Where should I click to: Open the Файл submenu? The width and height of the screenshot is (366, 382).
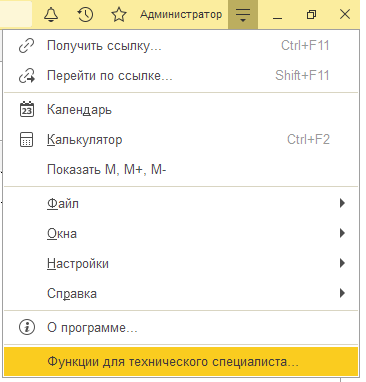click(x=181, y=203)
